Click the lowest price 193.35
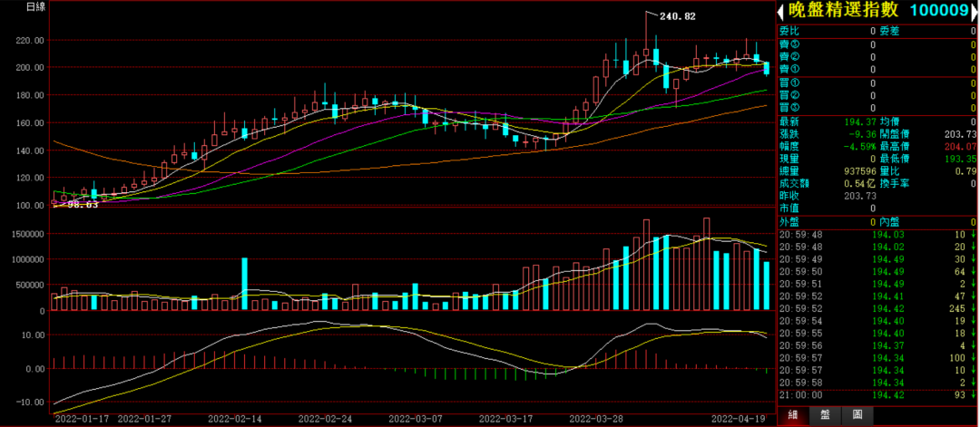This screenshot has height=427, width=980. pos(961,160)
